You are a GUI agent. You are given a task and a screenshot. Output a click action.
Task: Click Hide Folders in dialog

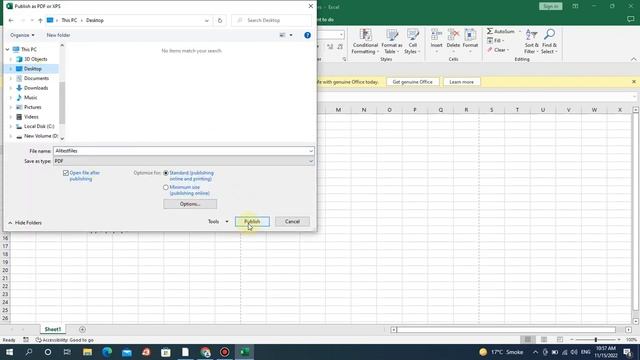click(25, 223)
